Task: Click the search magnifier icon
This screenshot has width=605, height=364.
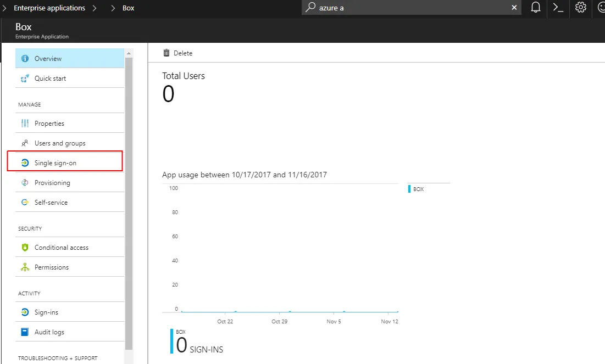Action: point(310,7)
